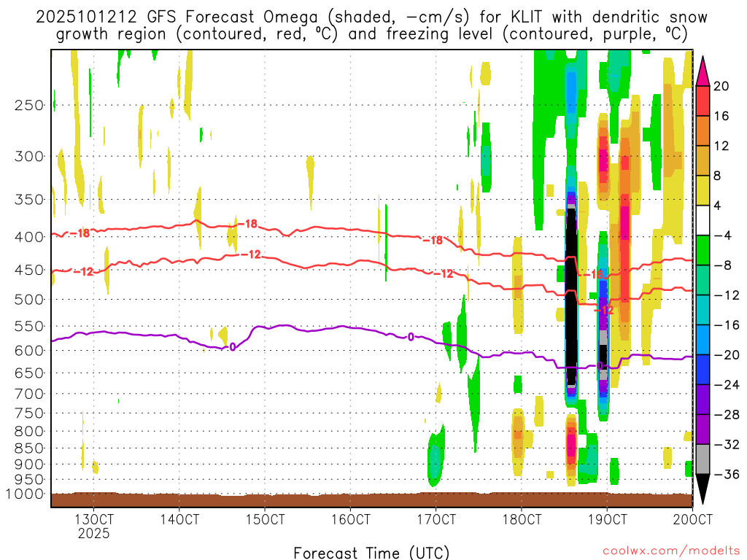Click the red -18 contour label near 130CT

click(x=80, y=233)
